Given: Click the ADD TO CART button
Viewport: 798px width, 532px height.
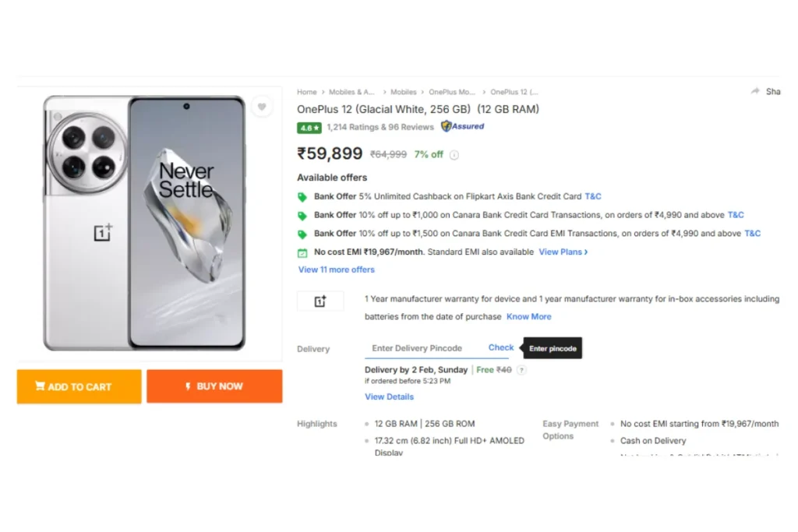Looking at the screenshot, I should pyautogui.click(x=79, y=386).
